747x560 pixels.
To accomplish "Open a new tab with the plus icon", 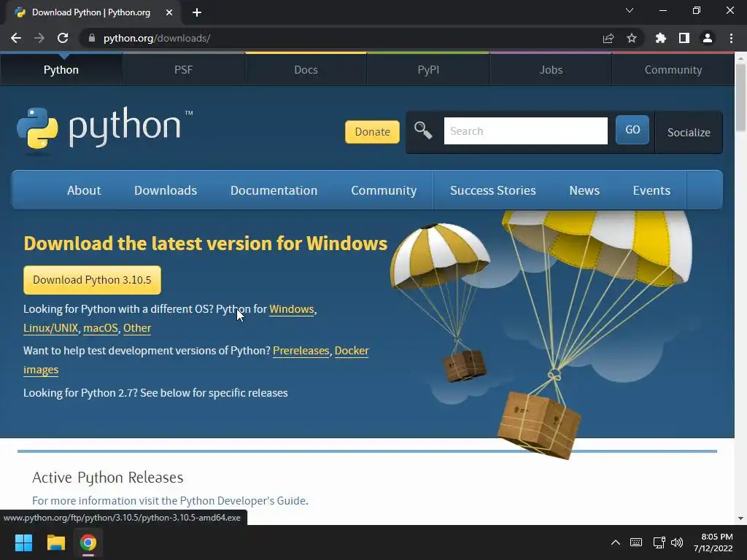I will pos(197,12).
